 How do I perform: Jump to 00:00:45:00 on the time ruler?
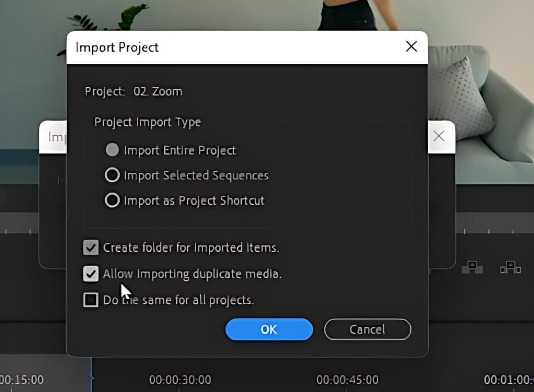pyautogui.click(x=348, y=379)
